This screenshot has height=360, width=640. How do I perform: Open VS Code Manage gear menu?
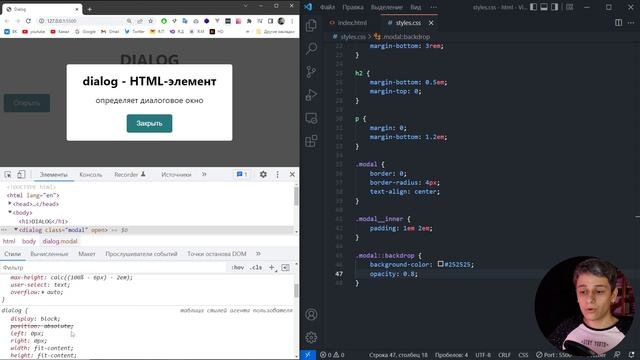click(x=311, y=337)
